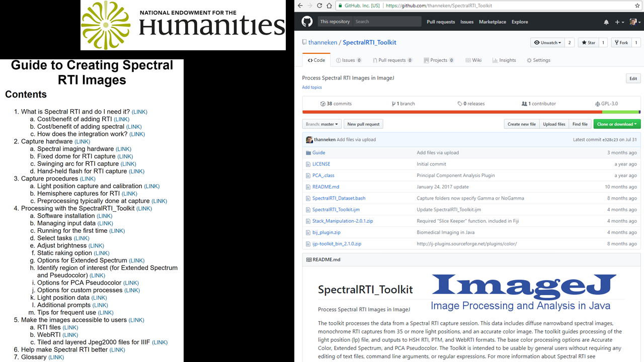Open the user avatar menu

pos(635,22)
